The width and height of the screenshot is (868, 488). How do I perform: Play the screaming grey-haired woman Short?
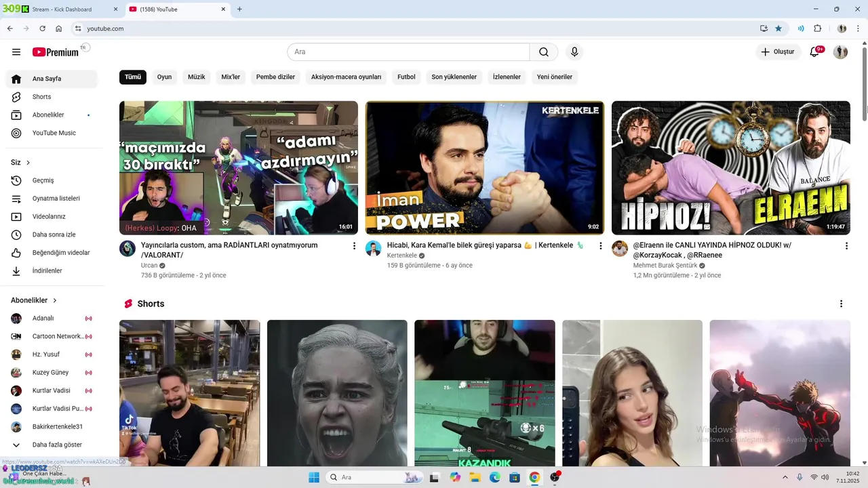click(337, 393)
